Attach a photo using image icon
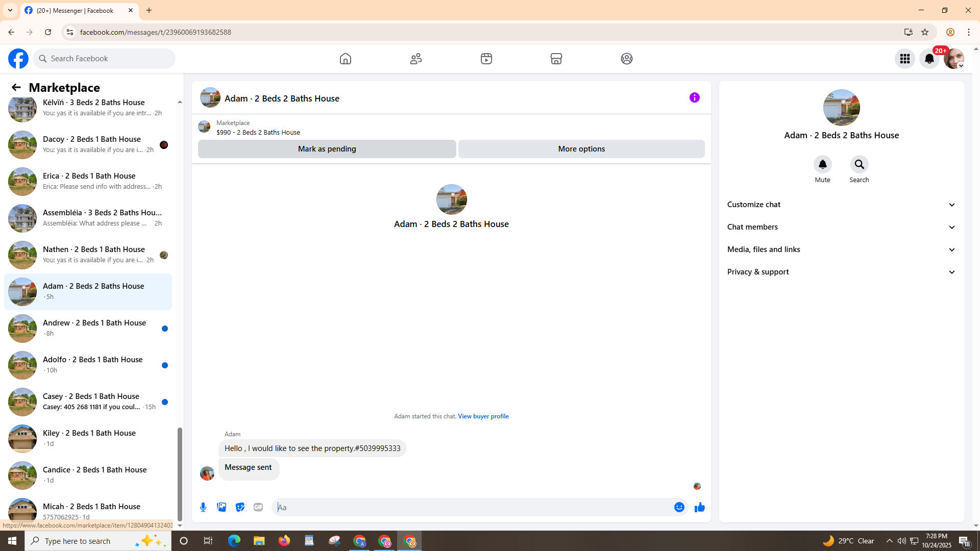Viewport: 980px width, 551px height. point(222,507)
